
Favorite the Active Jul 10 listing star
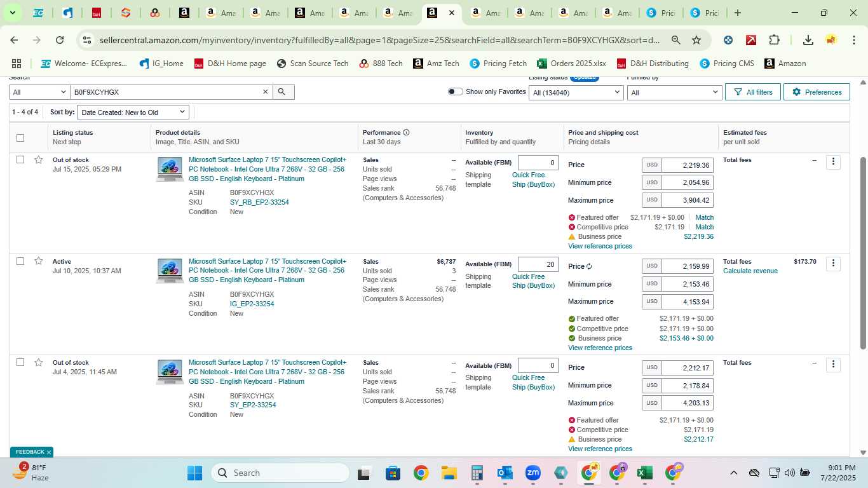[39, 261]
